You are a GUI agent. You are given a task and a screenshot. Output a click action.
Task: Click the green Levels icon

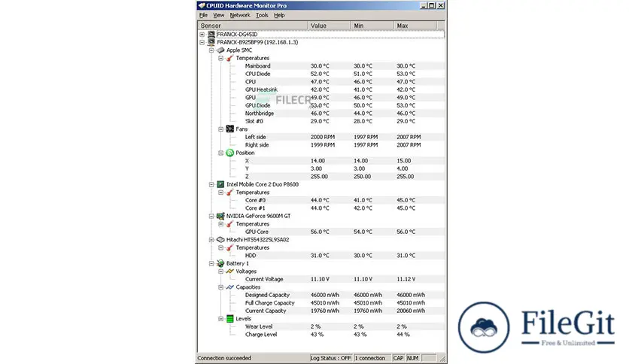pos(230,319)
